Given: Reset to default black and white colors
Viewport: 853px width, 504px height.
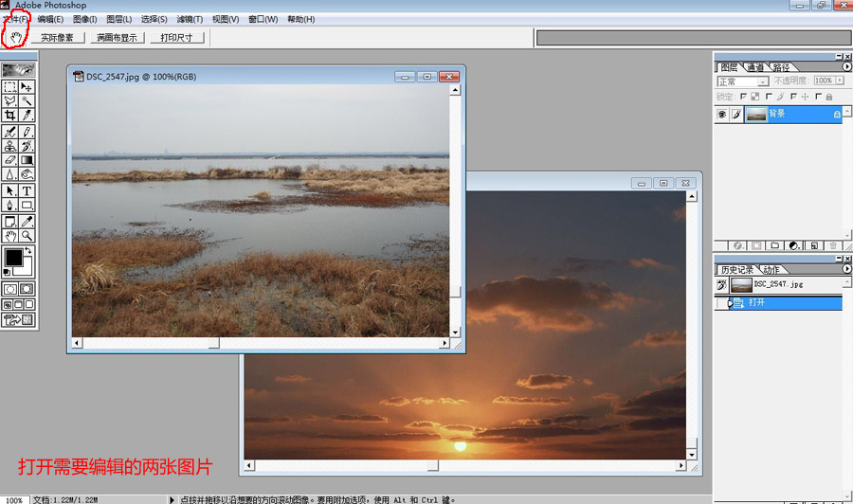Looking at the screenshot, I should coord(7,272).
